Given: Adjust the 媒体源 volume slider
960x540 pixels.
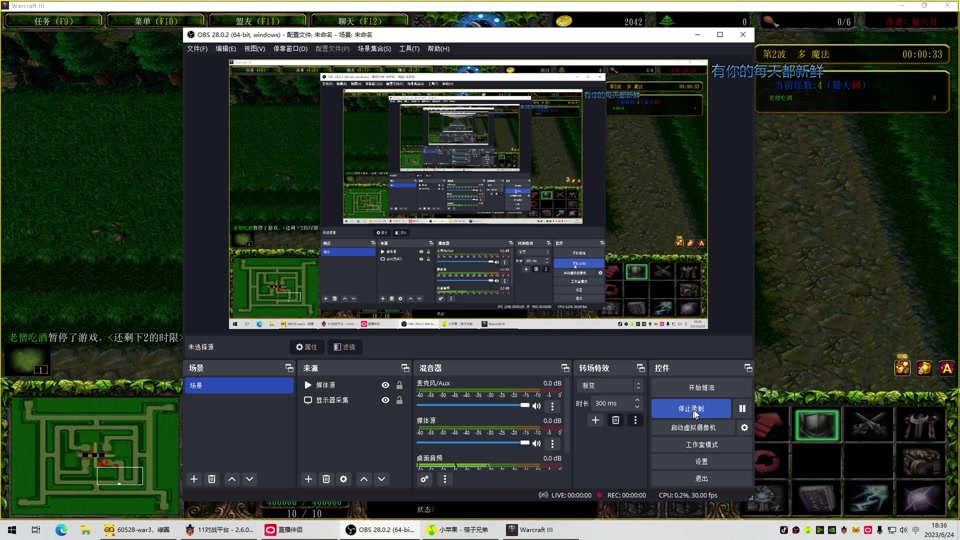Looking at the screenshot, I should tap(473, 443).
